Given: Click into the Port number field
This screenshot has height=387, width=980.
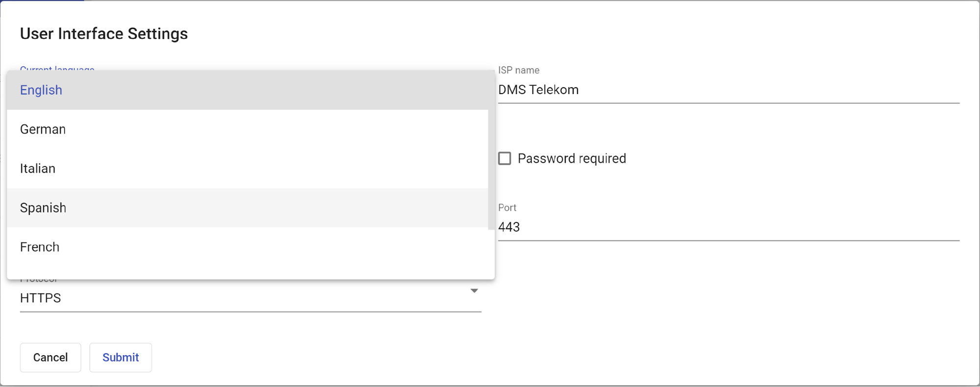Looking at the screenshot, I should tap(728, 227).
